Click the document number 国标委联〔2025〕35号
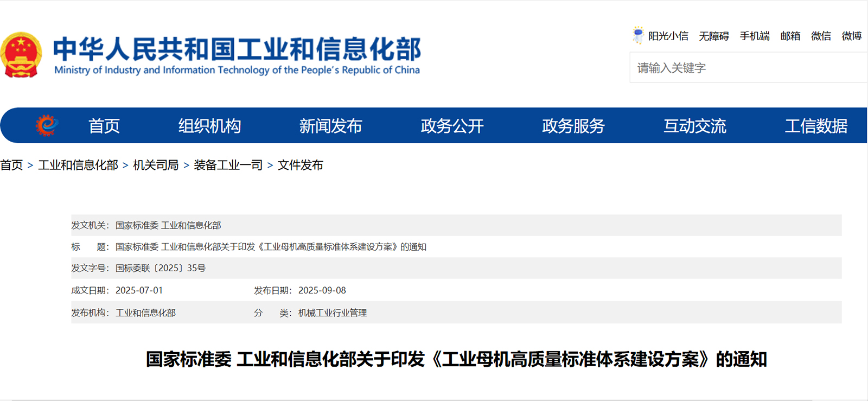 [161, 268]
